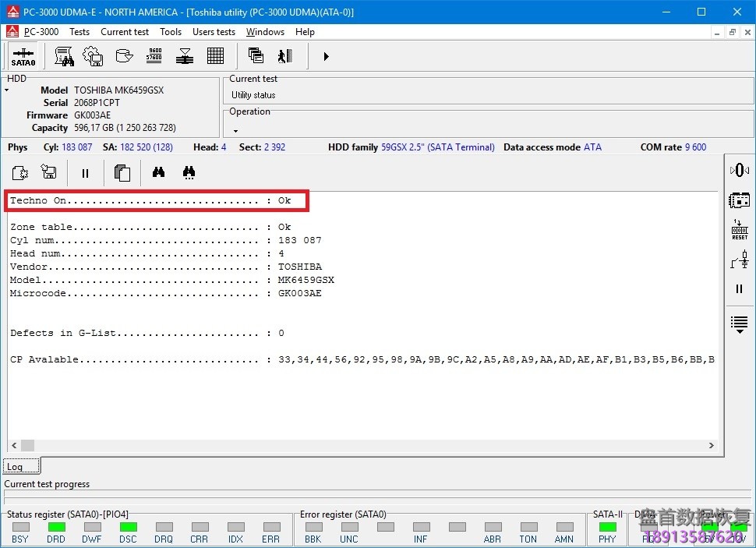756x548 pixels.
Task: Open the 9600/57600 baud rate tool
Action: tap(154, 56)
